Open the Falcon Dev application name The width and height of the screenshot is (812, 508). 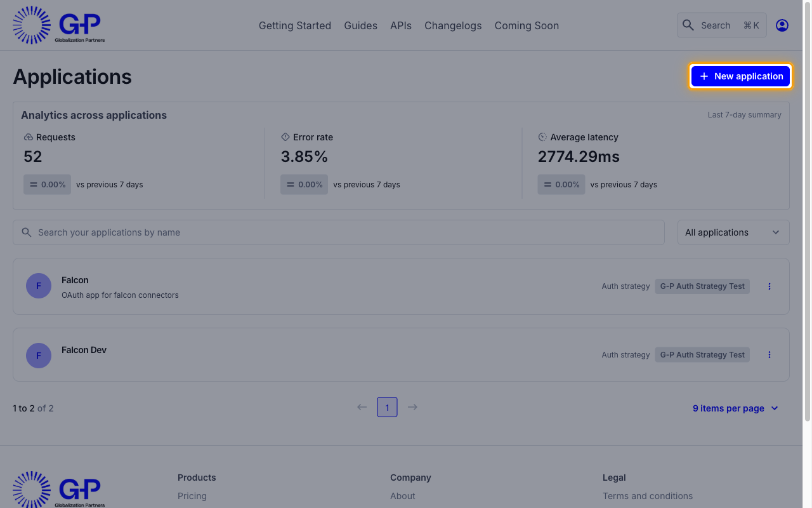[x=84, y=350]
